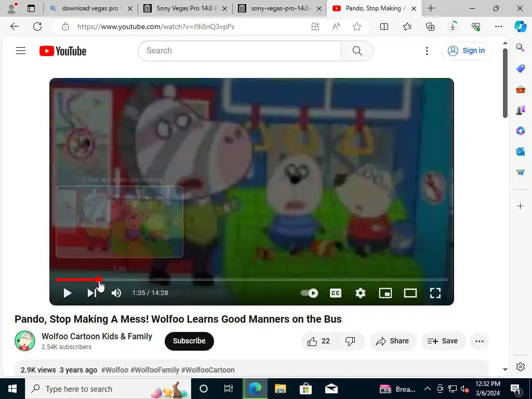Open Collections panel
This screenshot has height=399, width=532.
(430, 26)
